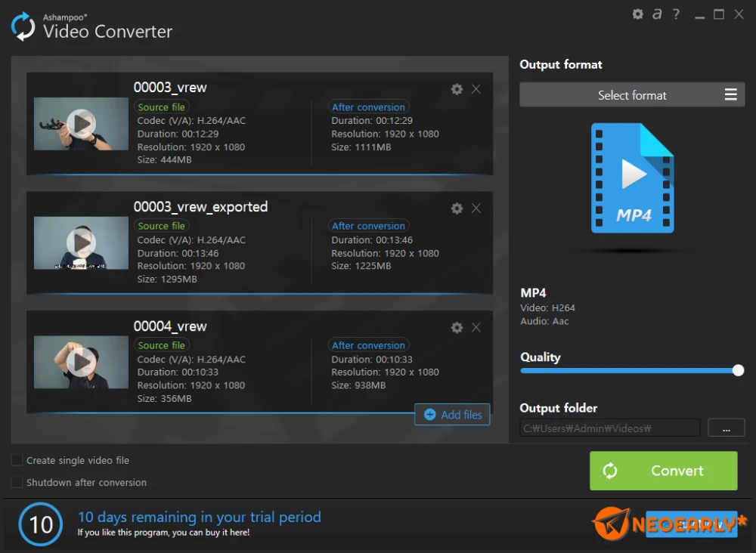Click 'Size: 1295MB' source value
The image size is (756, 553).
(x=167, y=280)
